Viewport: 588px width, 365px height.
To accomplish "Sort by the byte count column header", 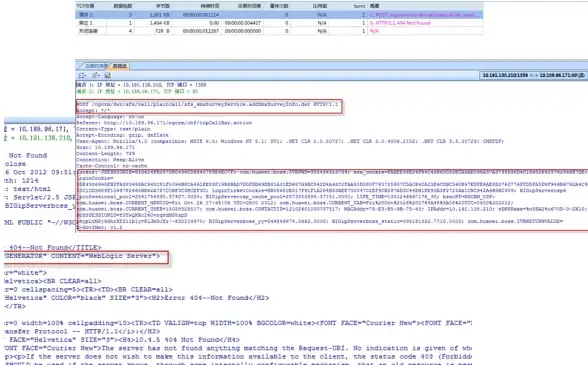I will point(163,6).
